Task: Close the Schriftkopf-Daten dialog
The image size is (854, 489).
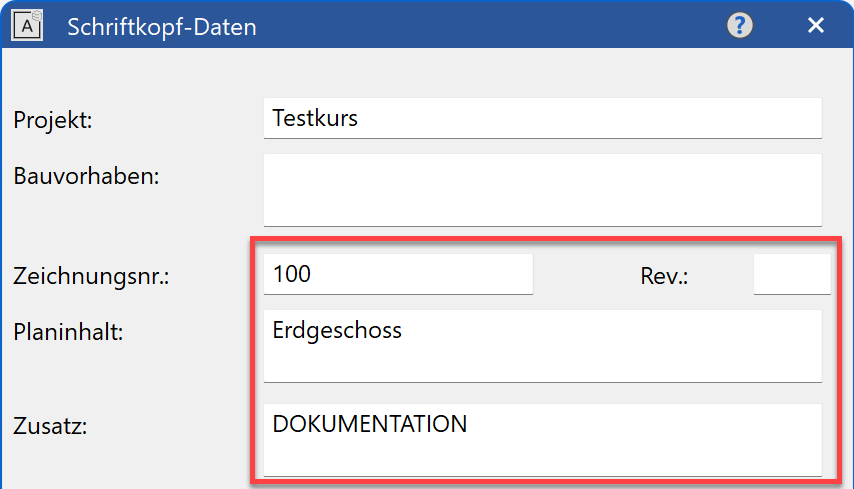Action: coord(816,26)
